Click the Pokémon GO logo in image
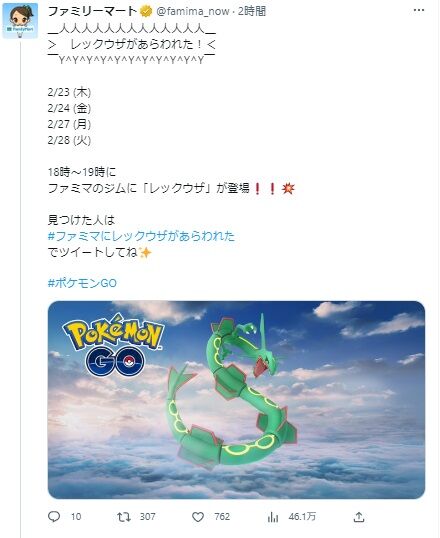This screenshot has height=538, width=440. (x=113, y=345)
